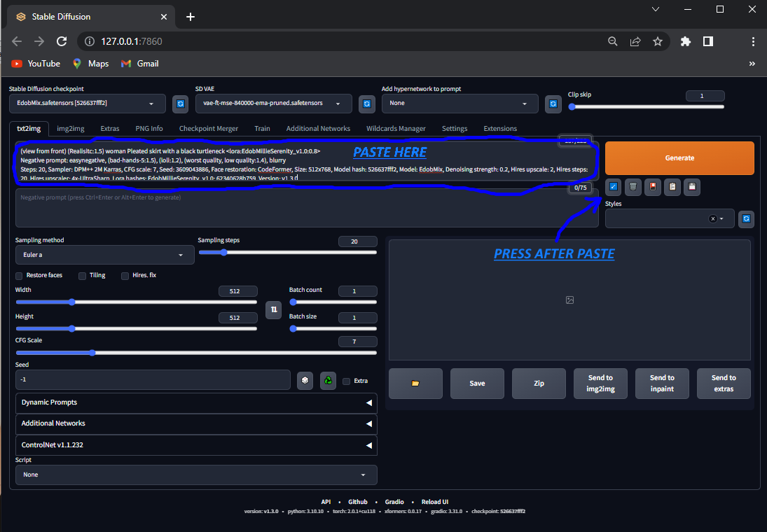The image size is (767, 532).
Task: Randomize seed with the dice icon
Action: point(305,380)
